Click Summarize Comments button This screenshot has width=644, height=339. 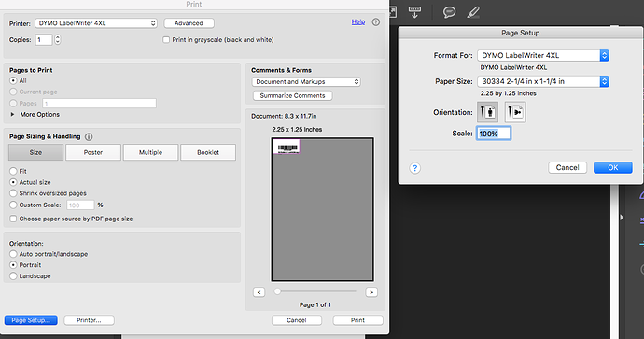click(x=292, y=96)
